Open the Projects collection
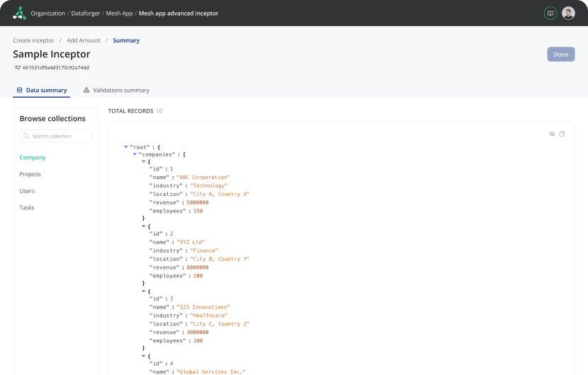588x375 pixels. 30,174
